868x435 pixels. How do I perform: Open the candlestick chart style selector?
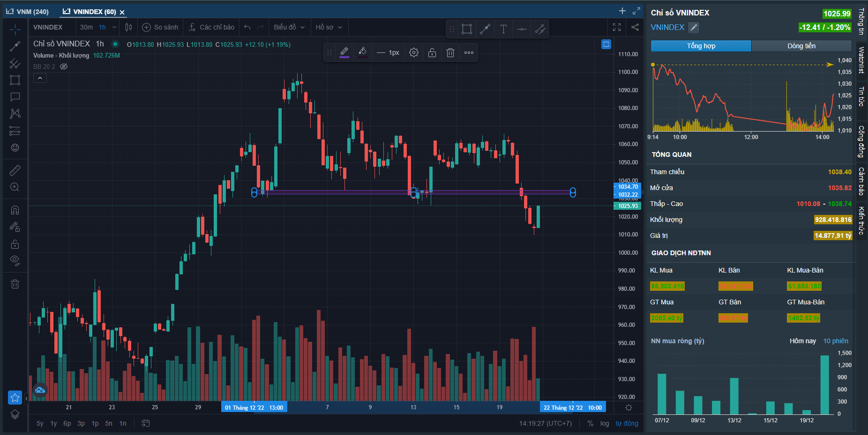[x=128, y=27]
